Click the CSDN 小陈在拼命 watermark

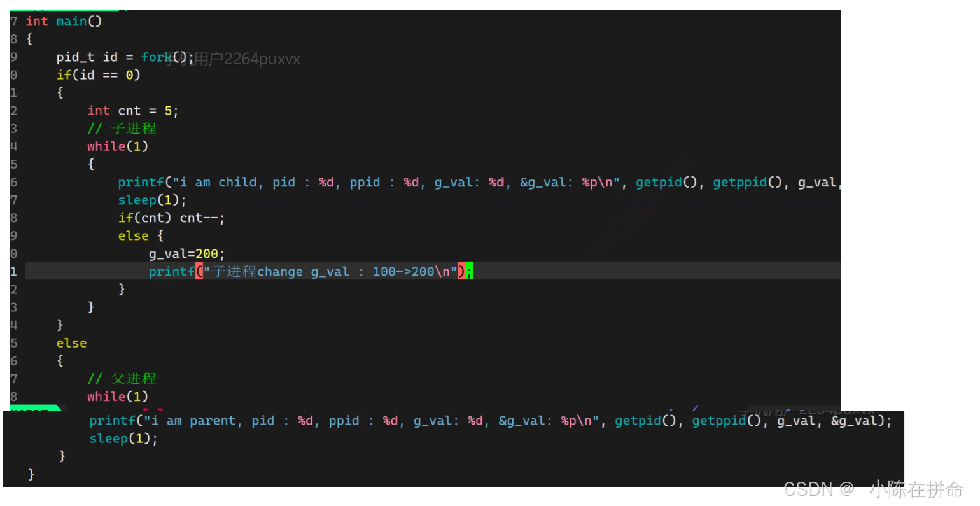click(873, 489)
